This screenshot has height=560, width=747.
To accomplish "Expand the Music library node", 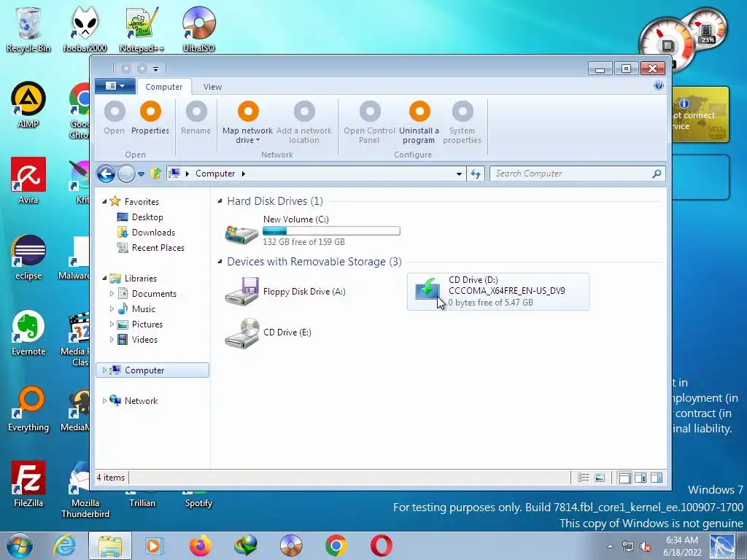I will pyautogui.click(x=112, y=309).
